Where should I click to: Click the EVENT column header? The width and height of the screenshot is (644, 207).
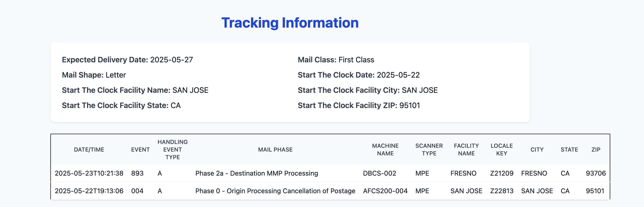pos(140,149)
